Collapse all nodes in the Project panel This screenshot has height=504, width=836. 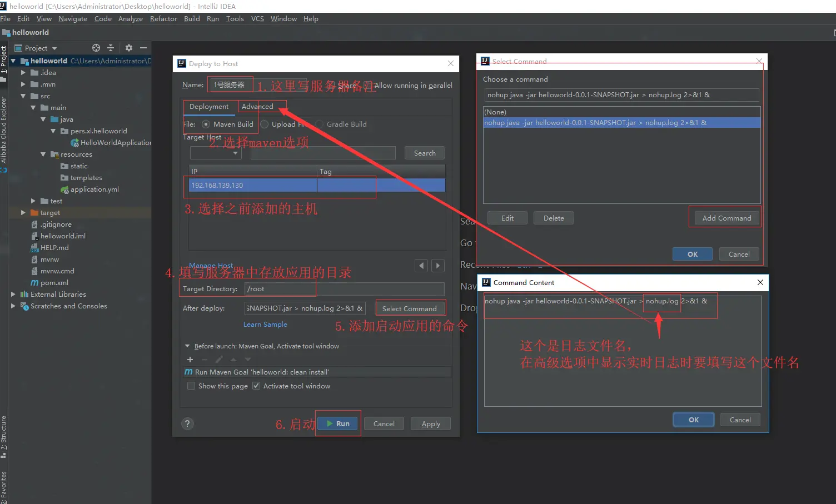pos(111,48)
